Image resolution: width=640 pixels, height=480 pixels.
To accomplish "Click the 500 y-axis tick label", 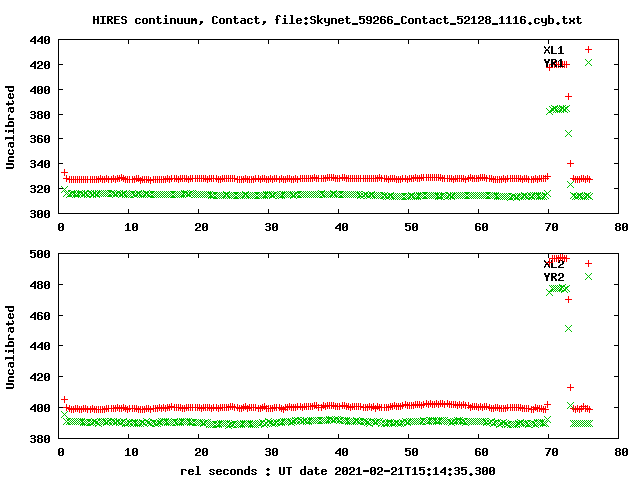I will point(40,254).
